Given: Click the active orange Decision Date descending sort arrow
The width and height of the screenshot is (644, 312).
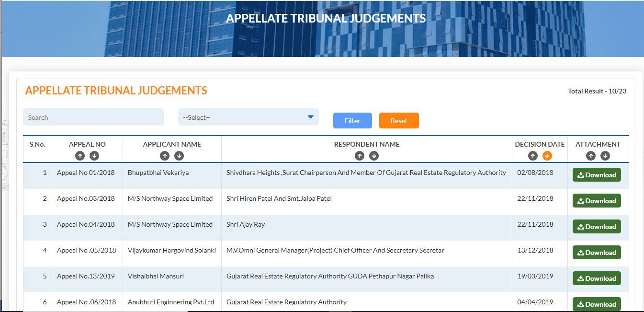Looking at the screenshot, I should tap(546, 155).
